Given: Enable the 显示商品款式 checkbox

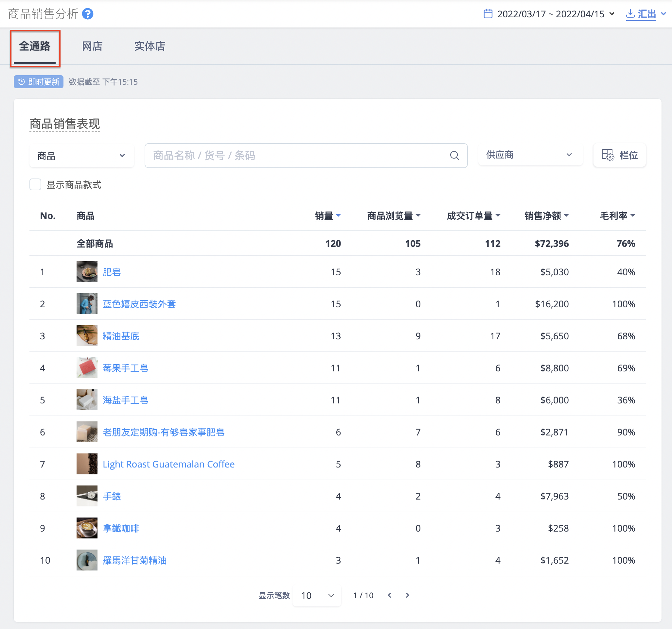Looking at the screenshot, I should pos(35,184).
